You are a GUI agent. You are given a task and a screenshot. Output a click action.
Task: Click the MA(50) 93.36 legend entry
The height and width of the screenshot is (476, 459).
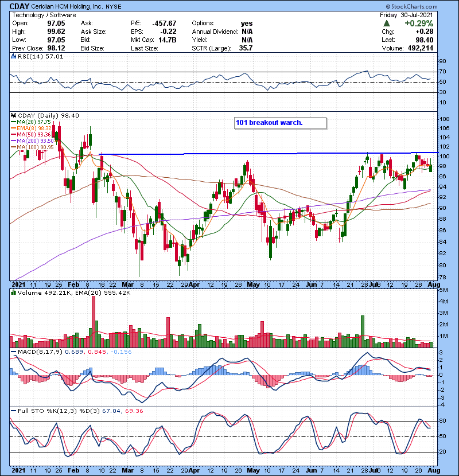click(31, 134)
